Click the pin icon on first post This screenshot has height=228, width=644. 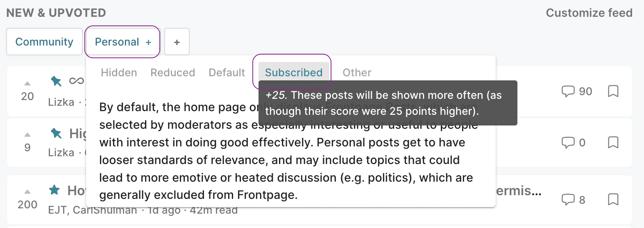(x=56, y=81)
